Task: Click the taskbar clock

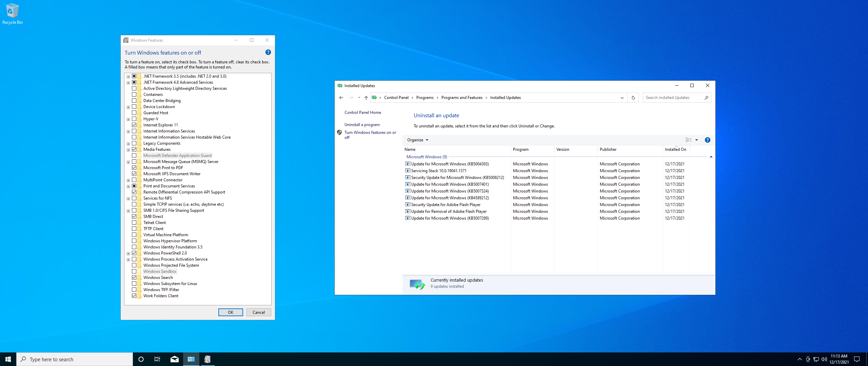Action: 839,359
